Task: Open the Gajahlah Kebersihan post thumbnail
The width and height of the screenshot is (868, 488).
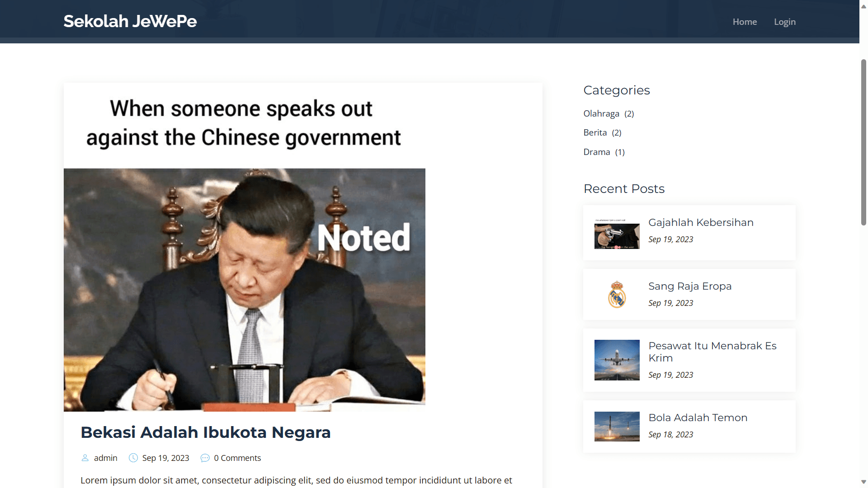Action: [x=617, y=234]
